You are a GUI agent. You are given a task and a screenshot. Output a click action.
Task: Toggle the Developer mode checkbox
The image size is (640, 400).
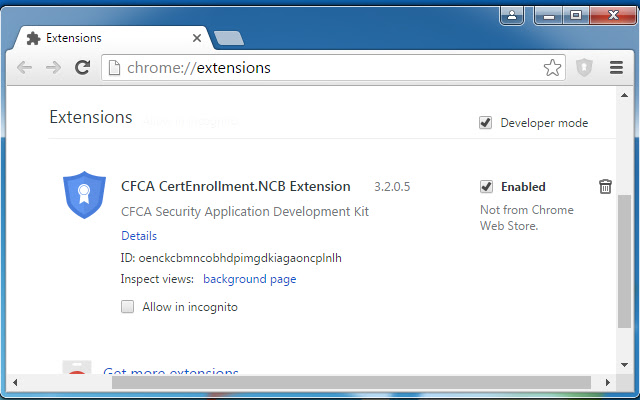pos(485,123)
